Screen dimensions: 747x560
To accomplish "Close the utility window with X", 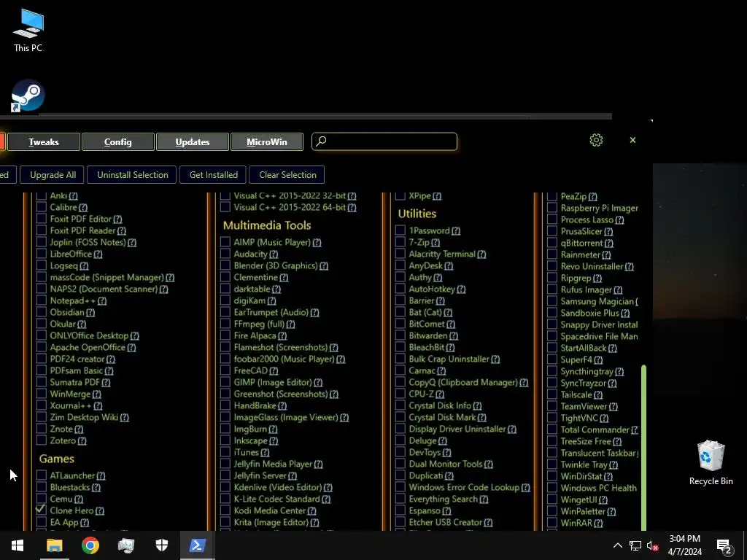I will click(x=632, y=140).
